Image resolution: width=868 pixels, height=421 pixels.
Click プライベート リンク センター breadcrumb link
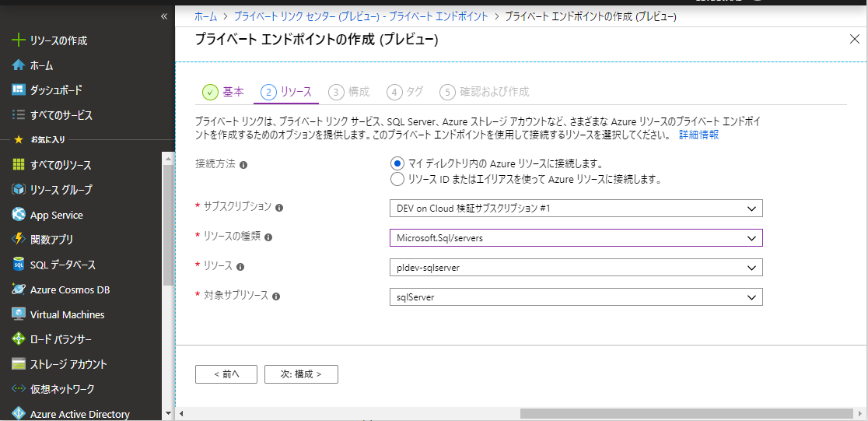click(361, 16)
